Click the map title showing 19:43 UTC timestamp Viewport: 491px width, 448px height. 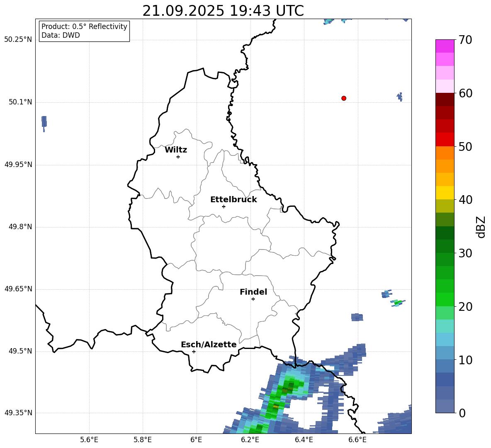(x=223, y=11)
